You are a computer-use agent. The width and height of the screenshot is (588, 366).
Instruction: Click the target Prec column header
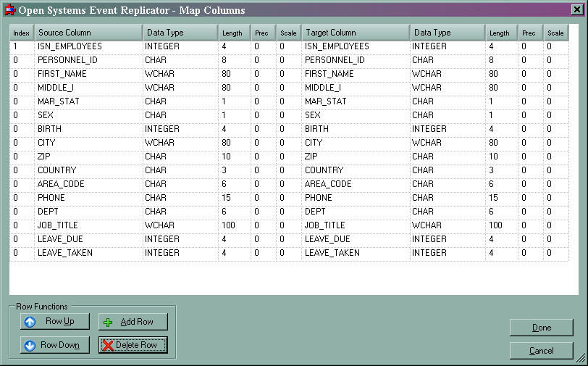point(531,33)
